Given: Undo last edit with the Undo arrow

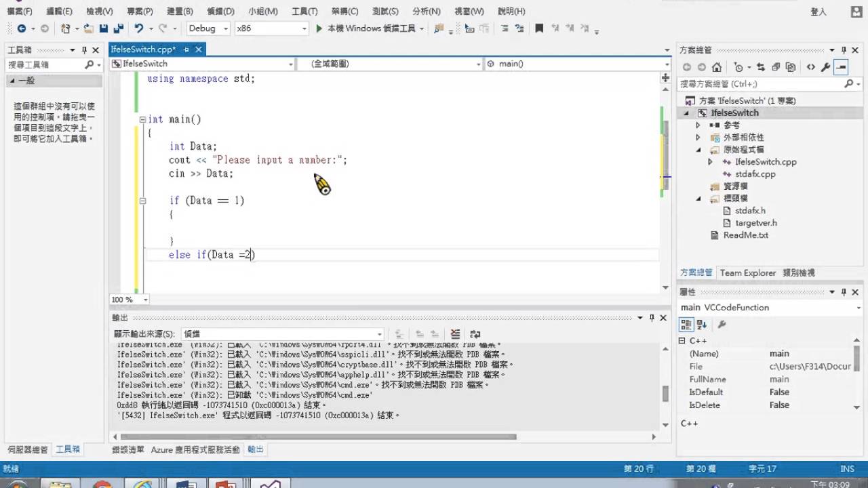Looking at the screenshot, I should click(x=138, y=28).
